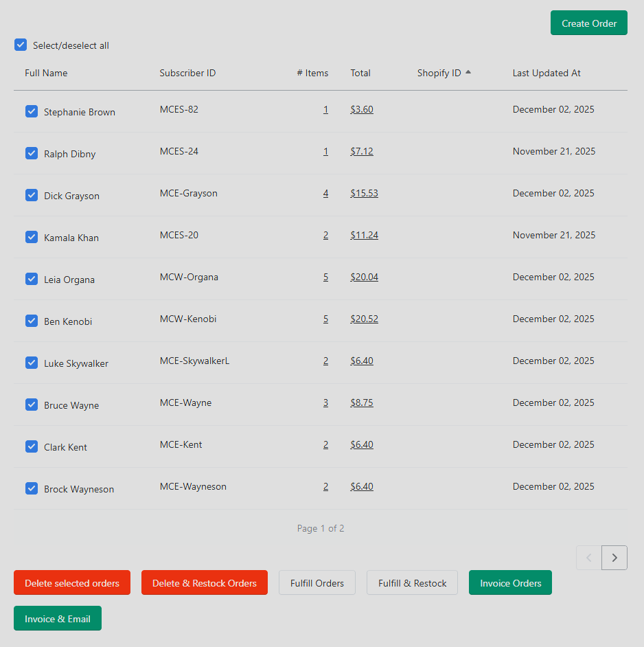644x647 pixels.
Task: Open Leia Organa's $20.04 total
Action: 365,277
